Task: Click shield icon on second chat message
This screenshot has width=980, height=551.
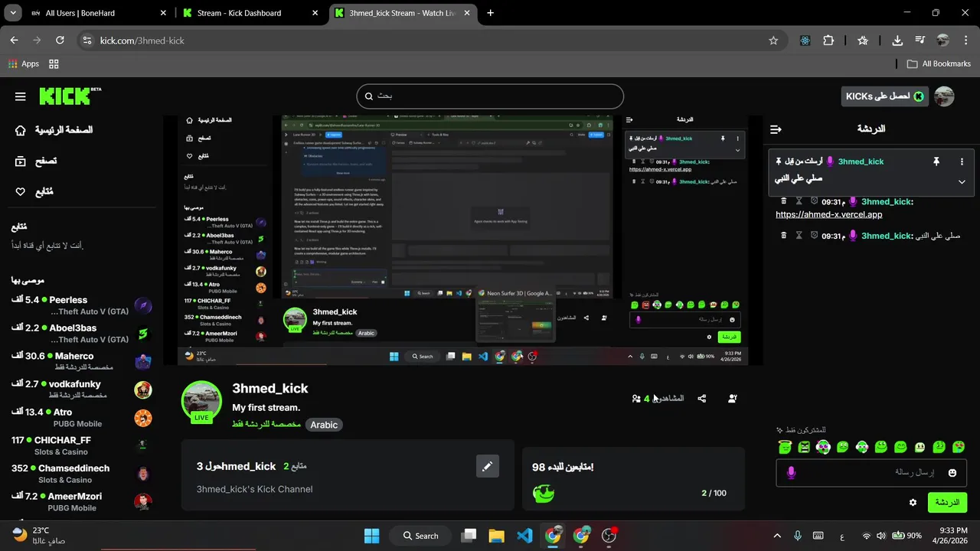Action: (x=815, y=236)
